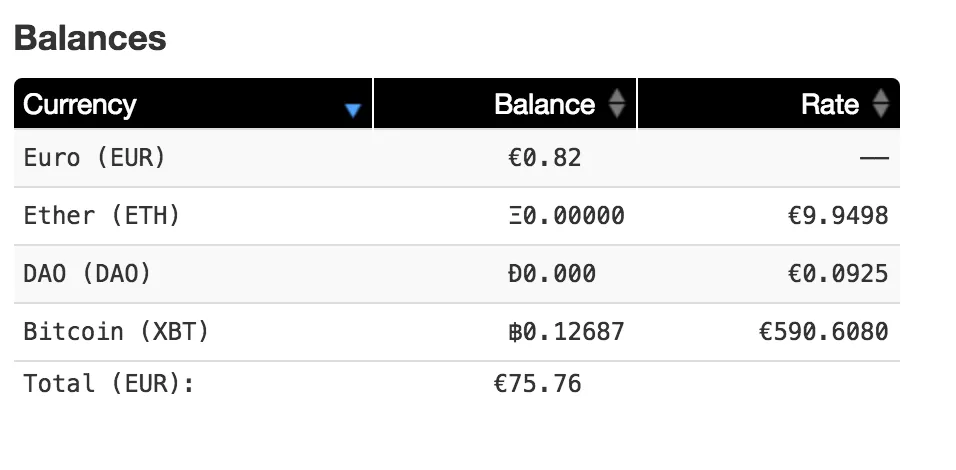Viewport: 956px width, 470px height.
Task: Click the €9.9498 Ether rate
Action: pyautogui.click(x=838, y=216)
